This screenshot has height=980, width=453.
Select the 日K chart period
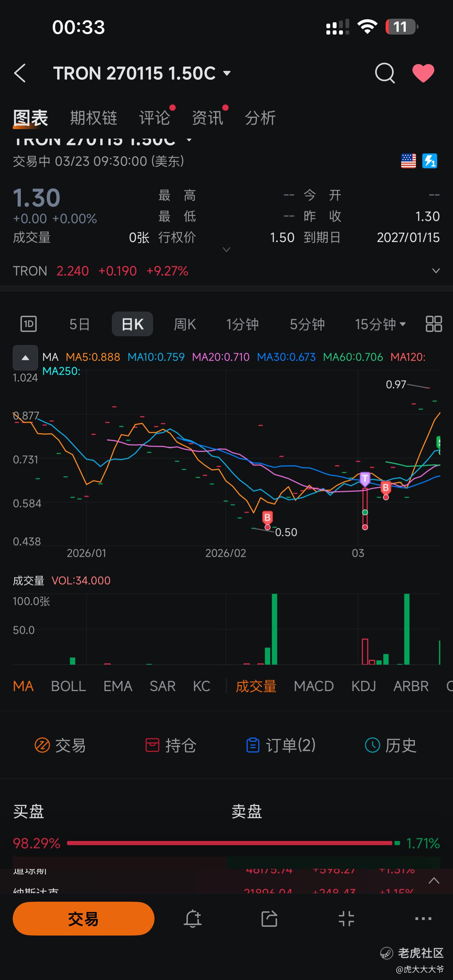click(x=132, y=324)
